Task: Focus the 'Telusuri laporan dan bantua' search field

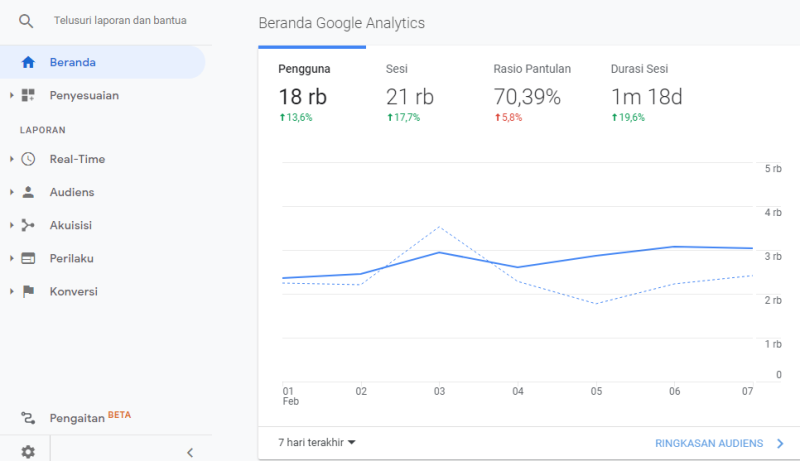Action: point(120,20)
